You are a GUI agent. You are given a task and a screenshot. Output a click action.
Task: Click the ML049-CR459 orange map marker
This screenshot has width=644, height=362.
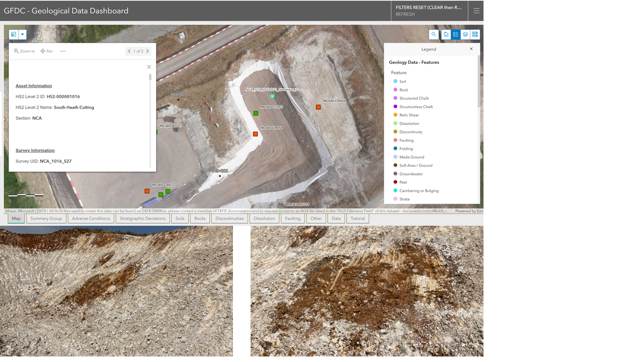(x=318, y=107)
